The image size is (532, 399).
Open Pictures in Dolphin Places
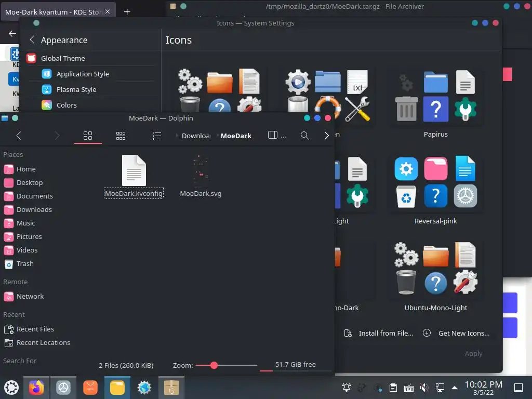pos(29,236)
